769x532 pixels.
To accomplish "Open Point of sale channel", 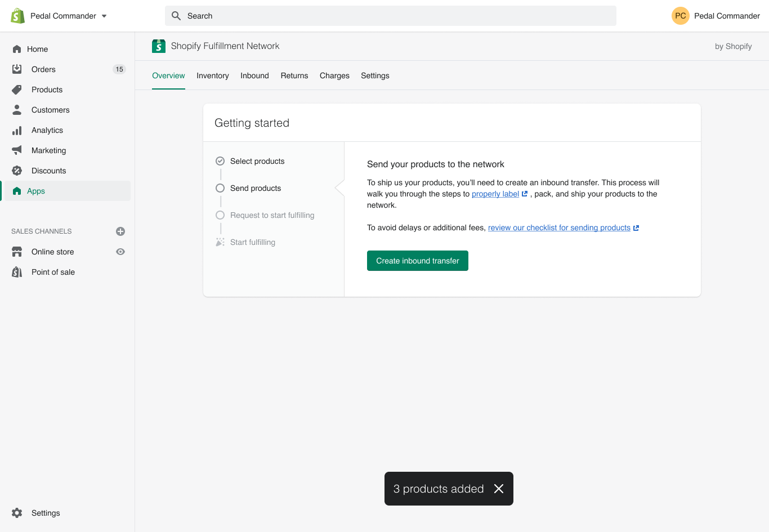I will [53, 272].
